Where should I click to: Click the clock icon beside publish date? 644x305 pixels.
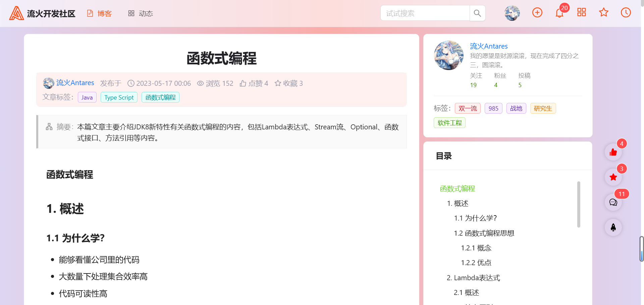tap(131, 83)
